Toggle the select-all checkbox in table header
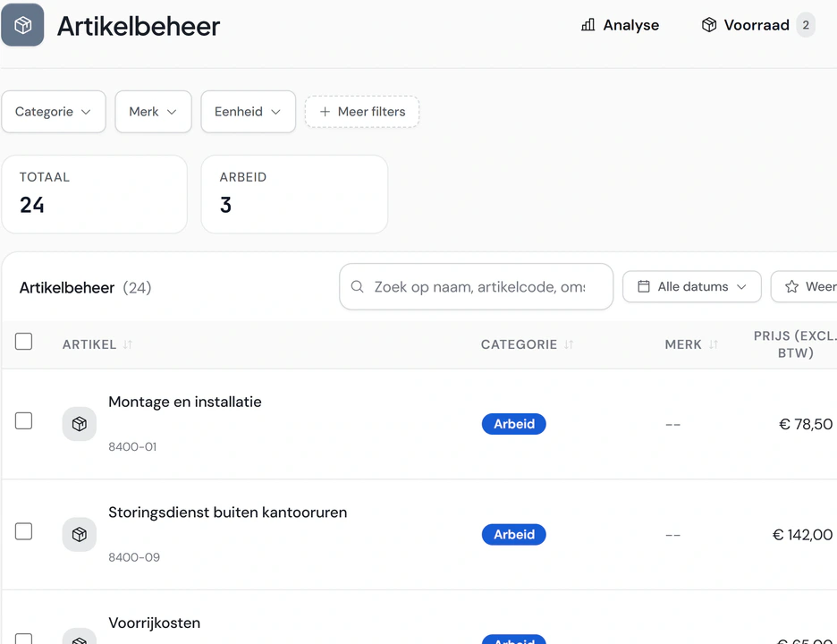This screenshot has height=644, width=837. pyautogui.click(x=23, y=341)
